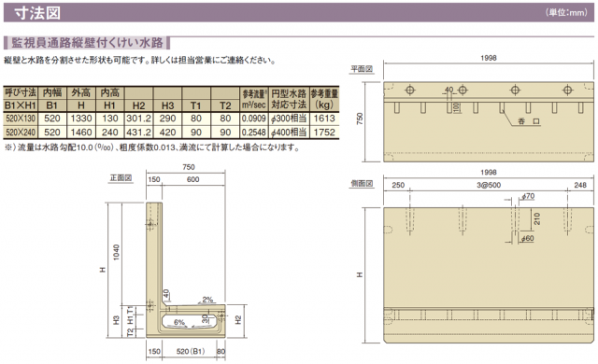
Task: Click the 1752 weight cell
Action: (x=324, y=133)
